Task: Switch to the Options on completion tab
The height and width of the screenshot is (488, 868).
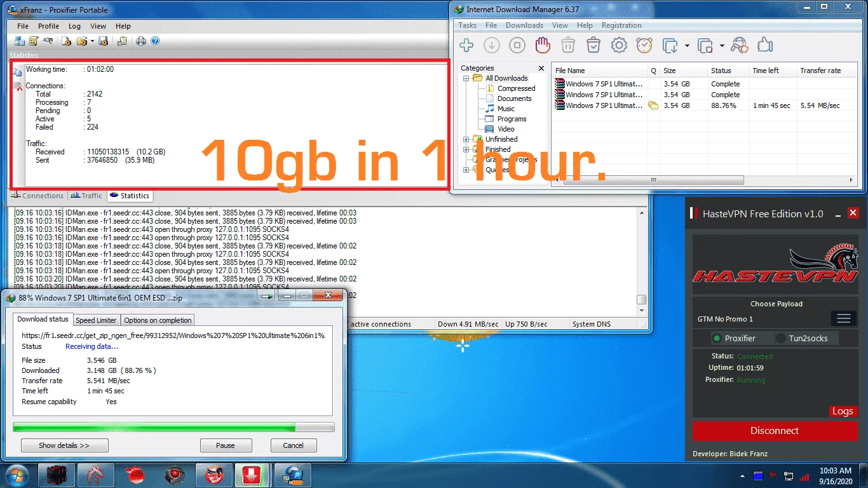Action: pyautogui.click(x=158, y=320)
